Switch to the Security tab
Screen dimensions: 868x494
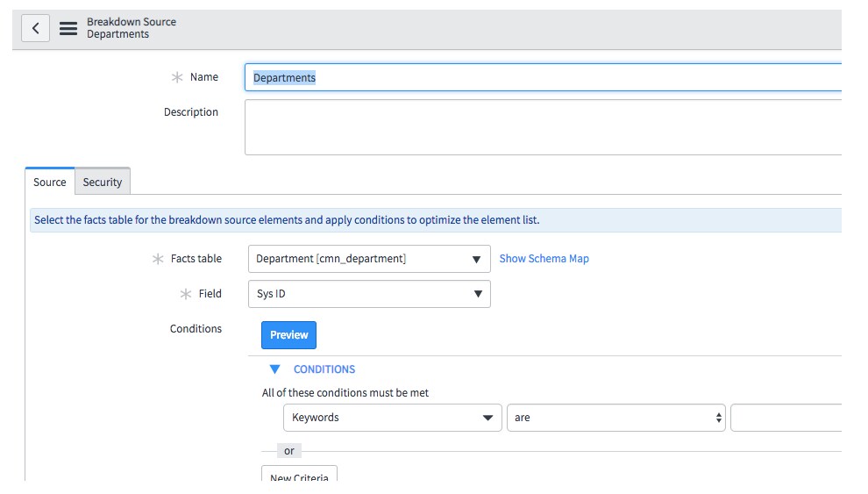pos(103,182)
